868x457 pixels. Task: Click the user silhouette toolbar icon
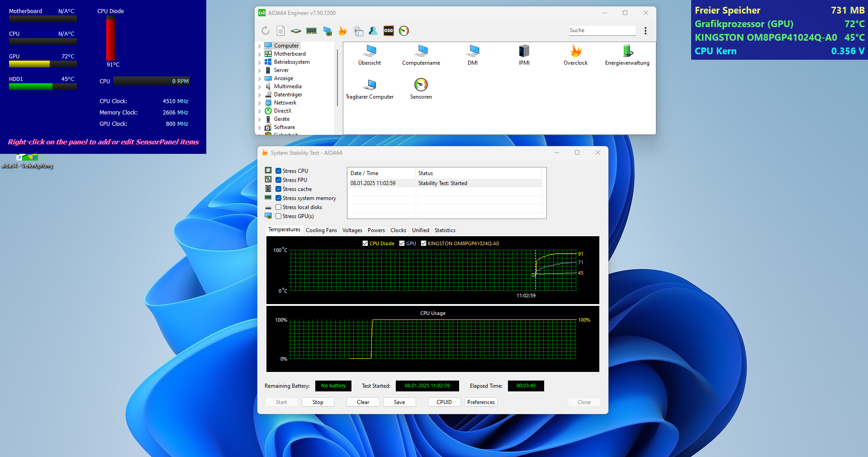click(373, 31)
